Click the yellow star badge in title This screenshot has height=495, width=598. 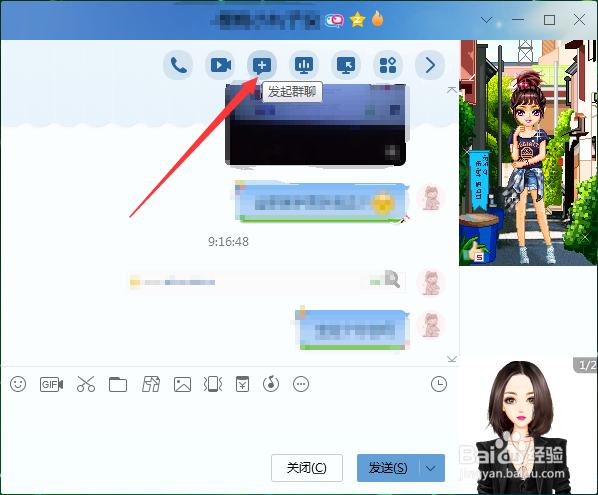tap(357, 20)
